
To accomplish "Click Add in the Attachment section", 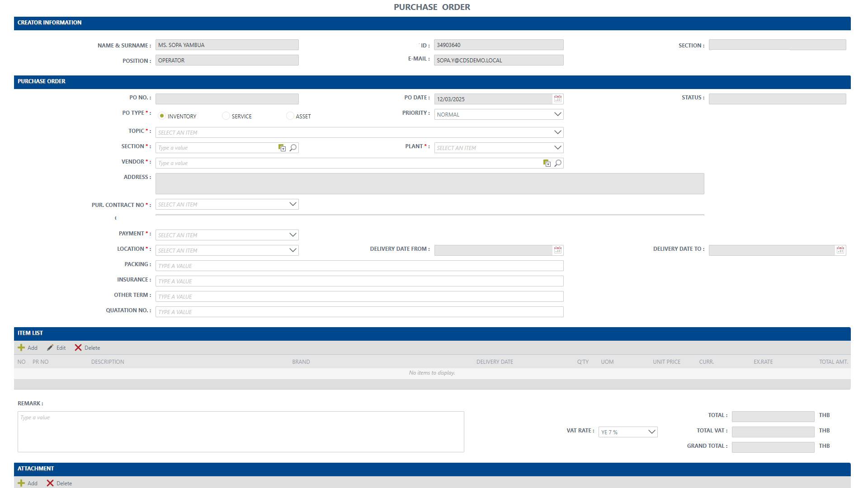I will (28, 483).
